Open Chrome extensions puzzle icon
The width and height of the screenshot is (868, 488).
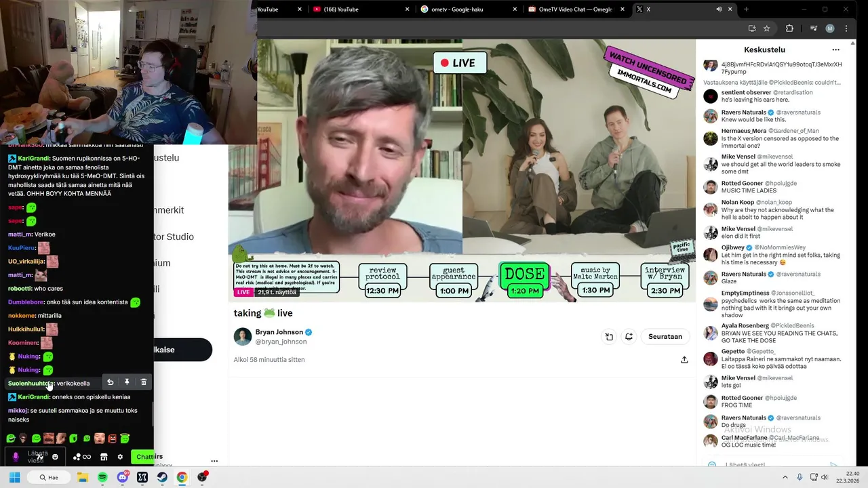(x=789, y=28)
